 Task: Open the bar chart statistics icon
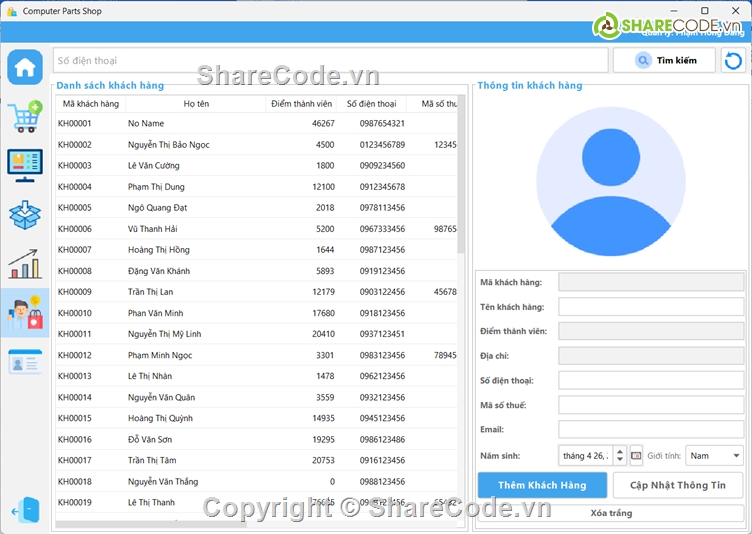click(x=25, y=264)
